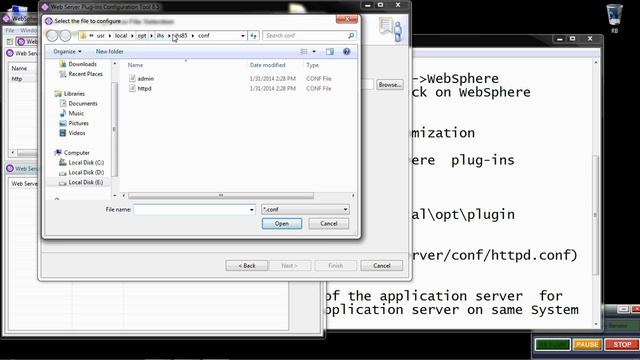Open the Pictures library
Screen dimensions: 640x360
(78, 123)
